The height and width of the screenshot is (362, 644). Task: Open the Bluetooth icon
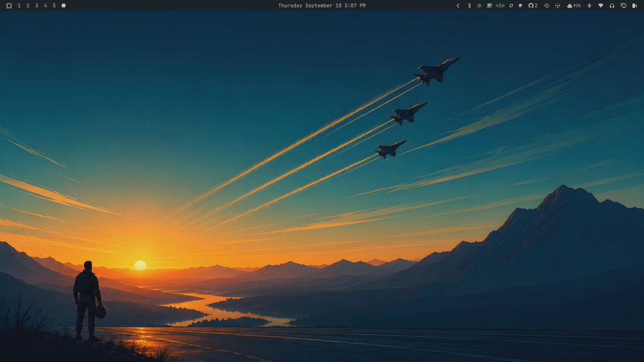click(589, 5)
